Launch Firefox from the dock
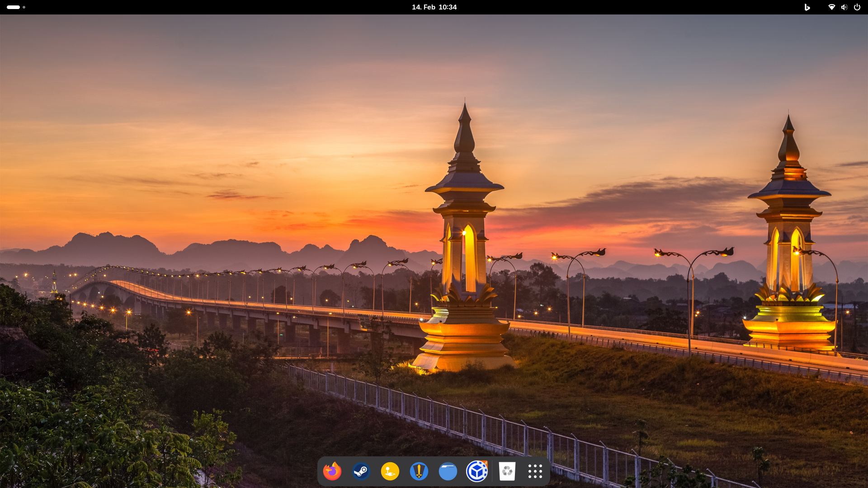The image size is (868, 488). click(332, 471)
